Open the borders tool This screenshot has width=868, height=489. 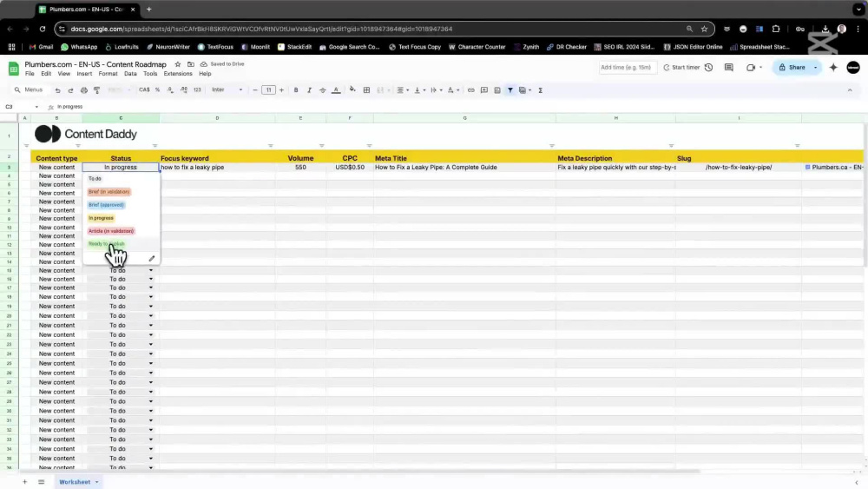(366, 90)
